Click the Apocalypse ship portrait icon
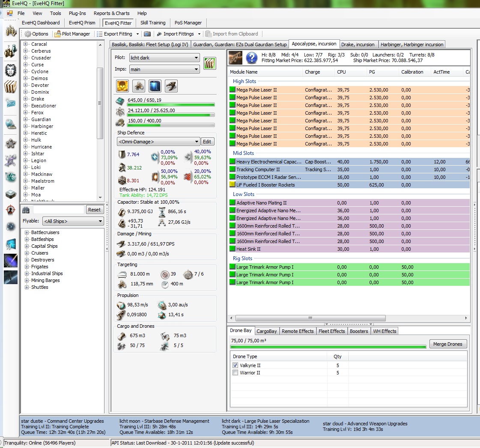 236,58
